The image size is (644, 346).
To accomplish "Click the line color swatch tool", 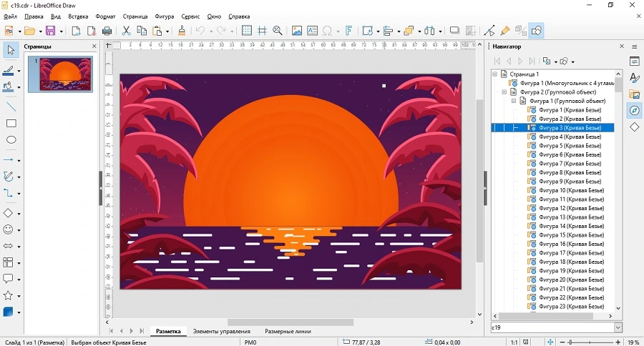I will point(8,71).
